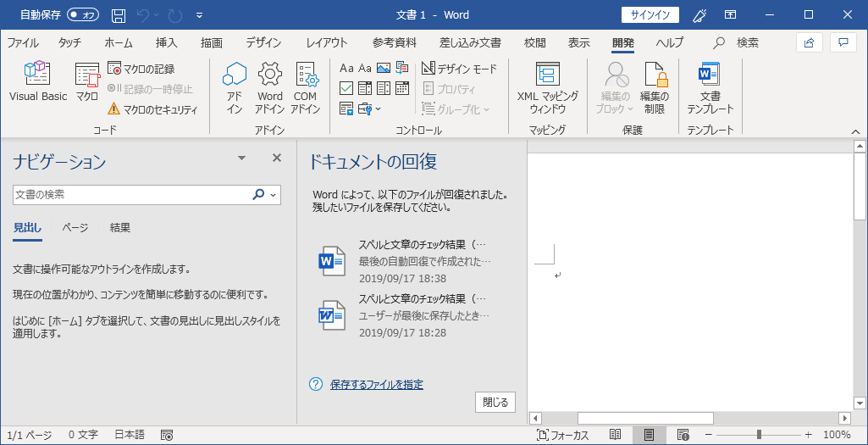Click in the 文書の検索 search field
The height and width of the screenshot is (445, 868).
click(x=132, y=195)
